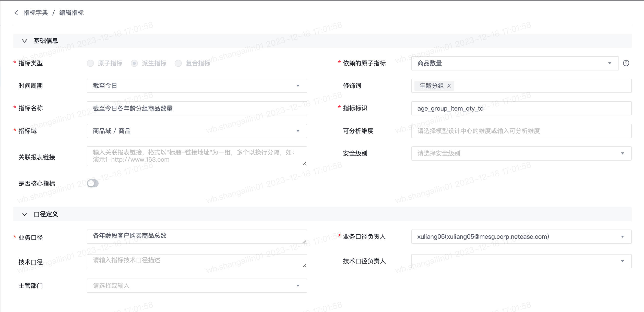The height and width of the screenshot is (312, 644).
Task: Select the 复合指标 radio option
Action: [x=178, y=63]
